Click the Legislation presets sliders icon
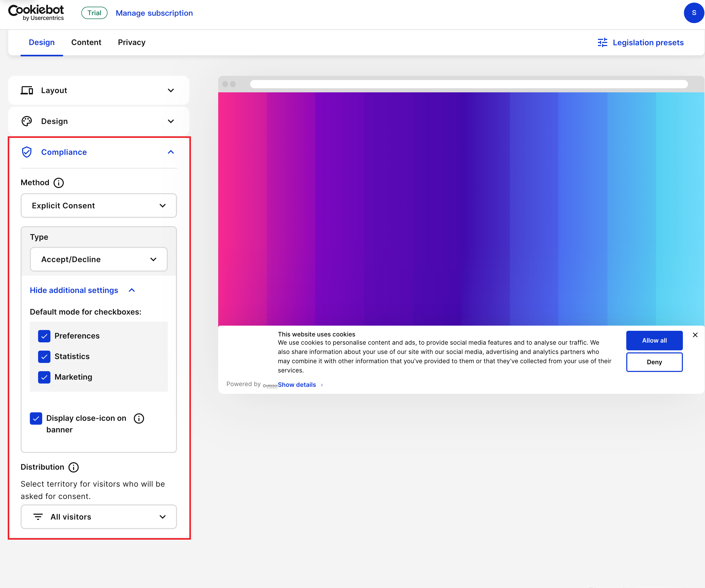The image size is (705, 588). (602, 43)
